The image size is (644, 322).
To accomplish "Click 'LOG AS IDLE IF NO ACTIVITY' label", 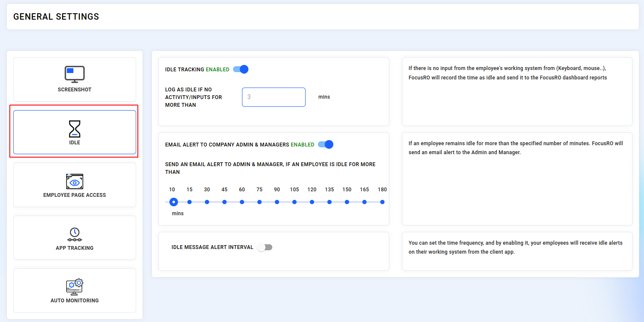I will (194, 97).
